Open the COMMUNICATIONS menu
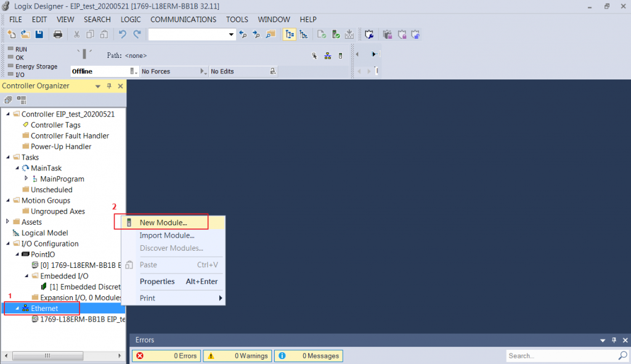Viewport: 631px width, 364px height. tap(183, 20)
